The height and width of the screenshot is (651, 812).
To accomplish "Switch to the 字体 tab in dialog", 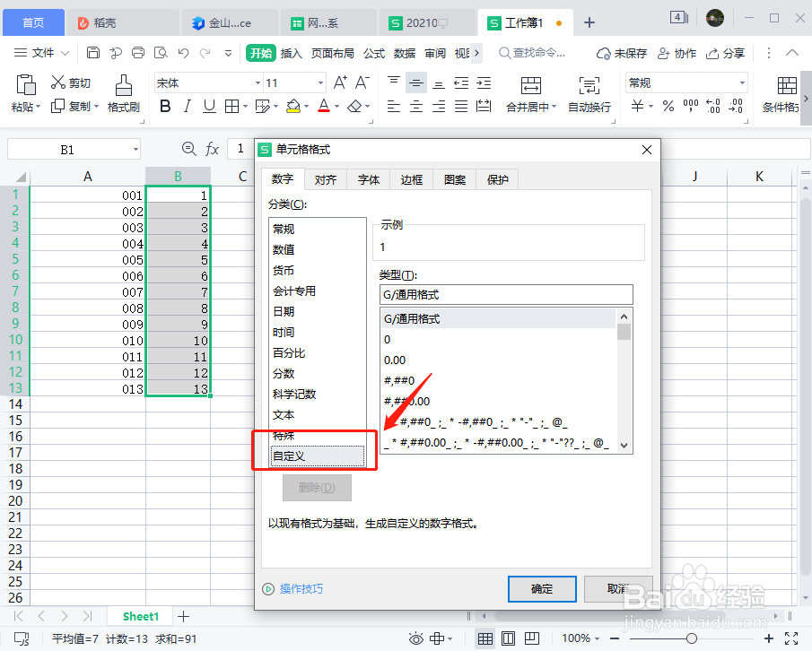I will point(368,179).
